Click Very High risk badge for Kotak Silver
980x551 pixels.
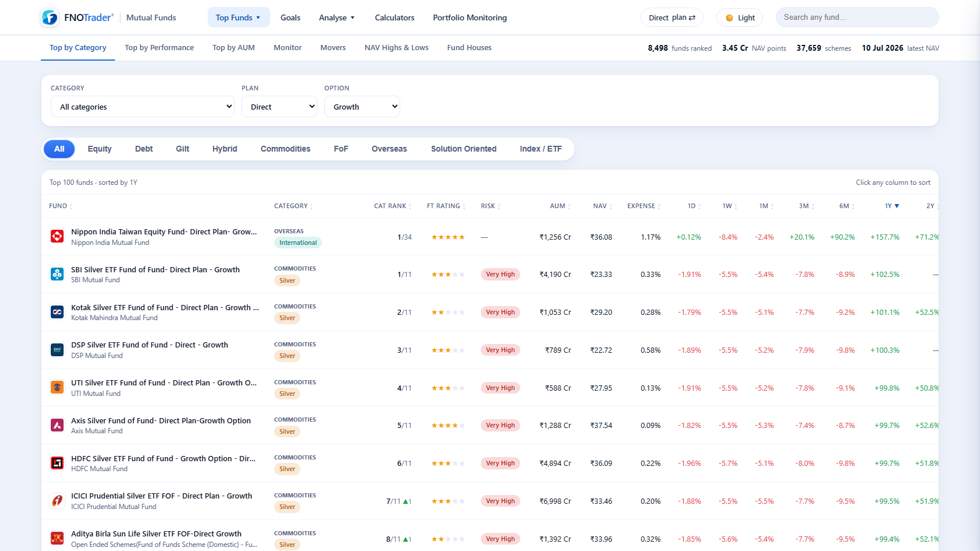coord(500,312)
